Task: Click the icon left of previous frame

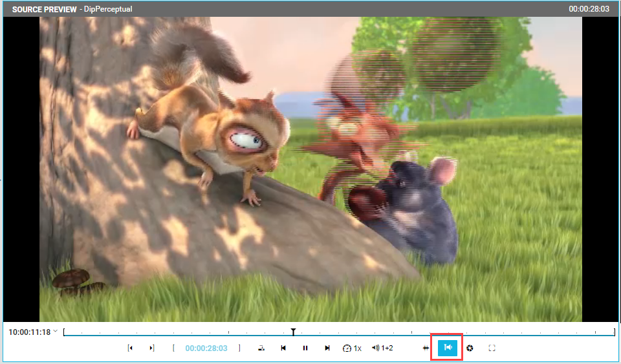Action: (261, 348)
